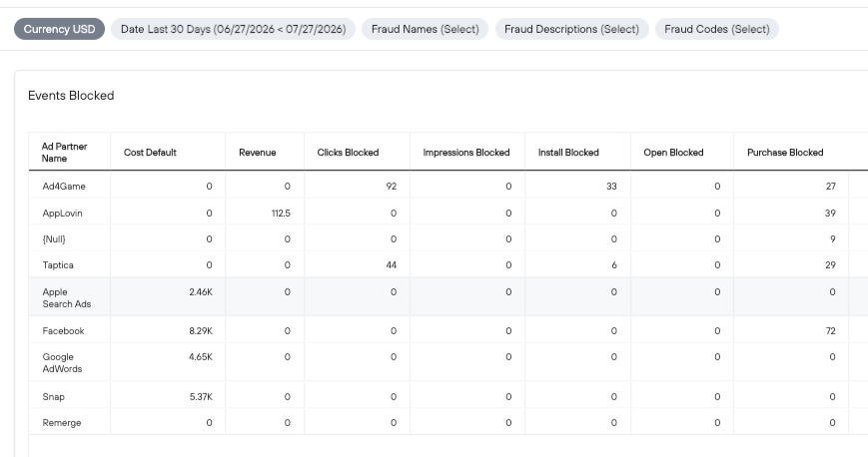
Task: Click Google AdWords cost 4.65K
Action: click(x=201, y=357)
